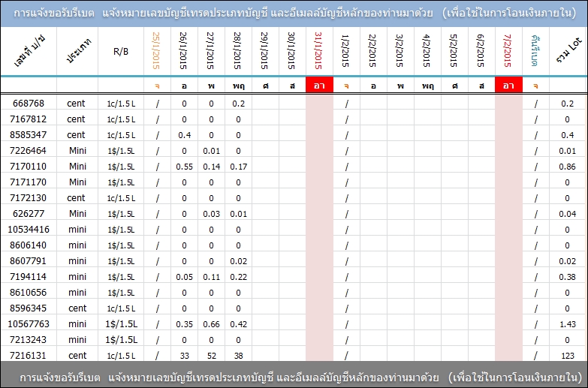Select account number 7172130 cell

click(29, 197)
